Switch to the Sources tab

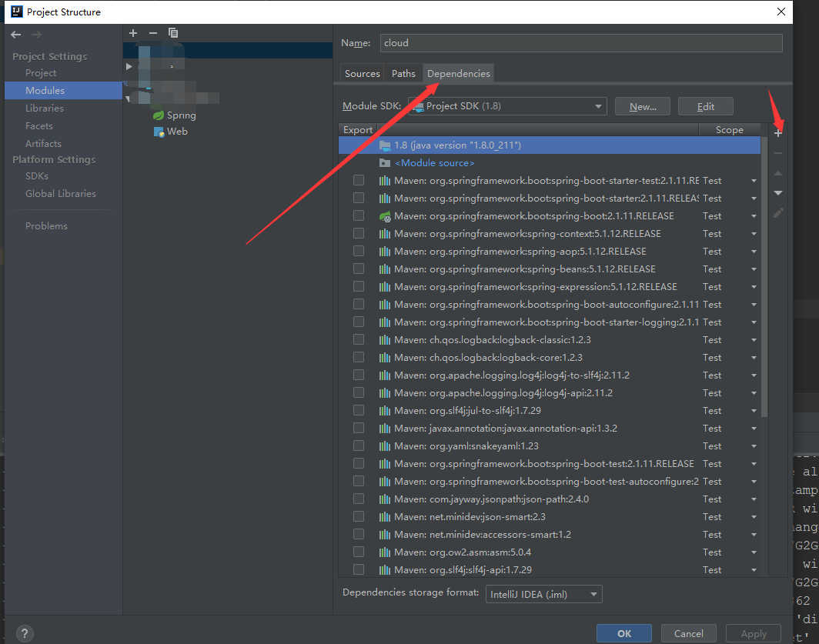coord(363,74)
